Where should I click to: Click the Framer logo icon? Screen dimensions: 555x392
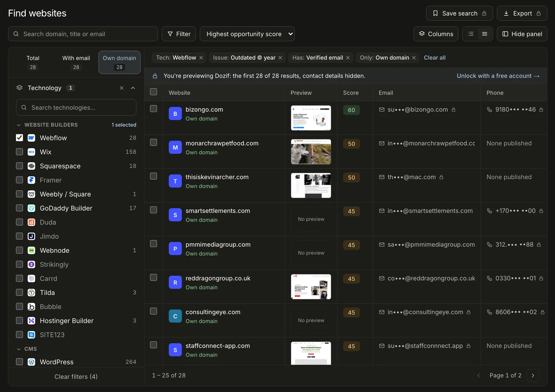tap(31, 180)
